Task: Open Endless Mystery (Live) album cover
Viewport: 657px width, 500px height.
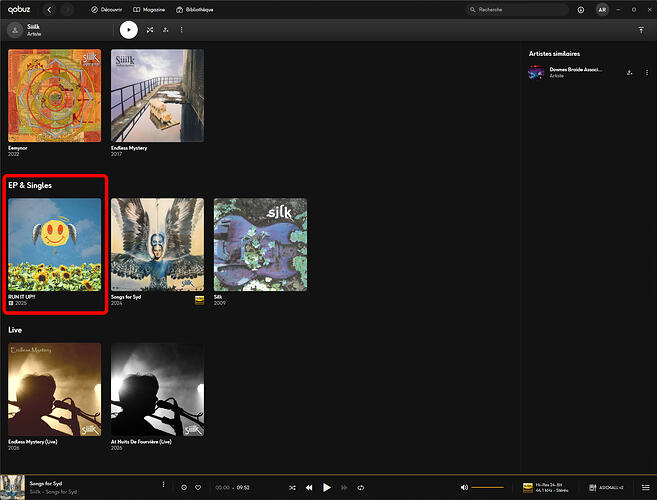Action: click(54, 389)
